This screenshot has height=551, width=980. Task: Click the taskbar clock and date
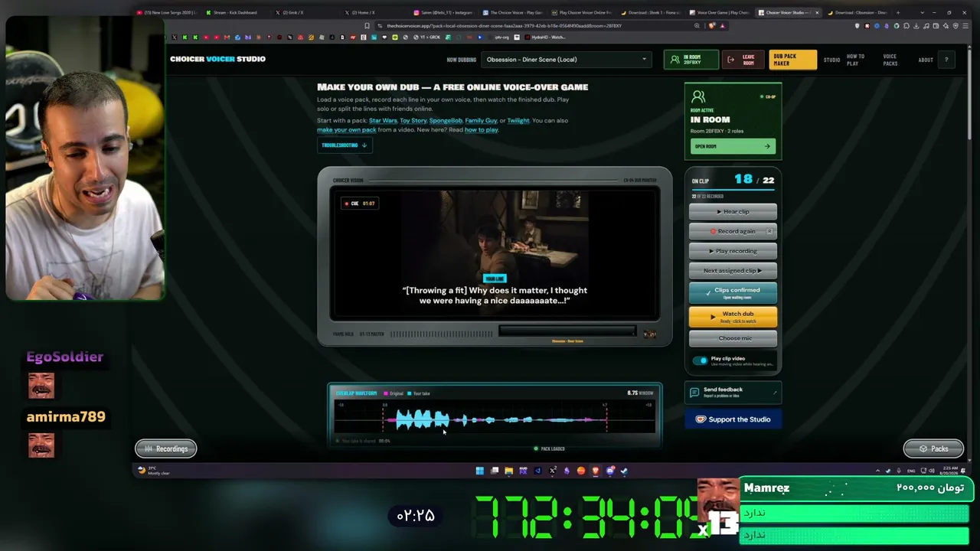(949, 471)
